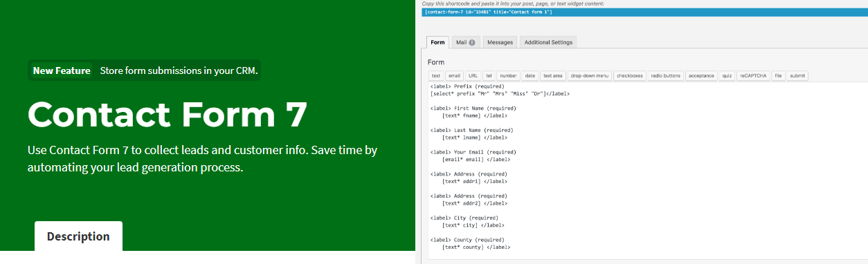The height and width of the screenshot is (264, 868).
Task: Insert a reCAPTCHA tag
Action: 753,76
